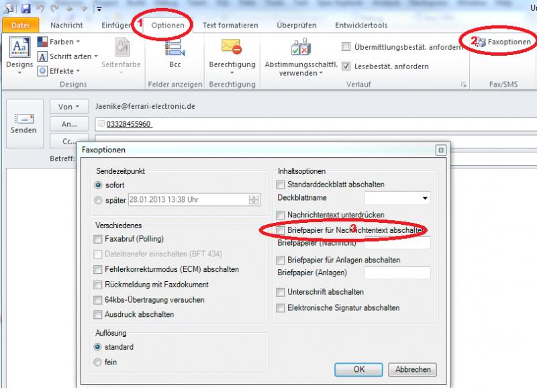
Task: Click the Abstimmungsschaltflächen verwenden icon
Action: [300, 48]
